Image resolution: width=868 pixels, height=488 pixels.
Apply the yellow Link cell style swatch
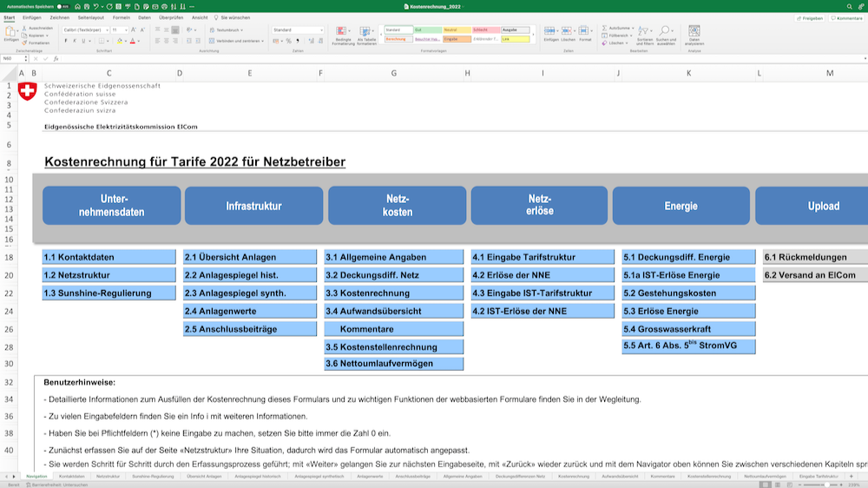point(516,39)
